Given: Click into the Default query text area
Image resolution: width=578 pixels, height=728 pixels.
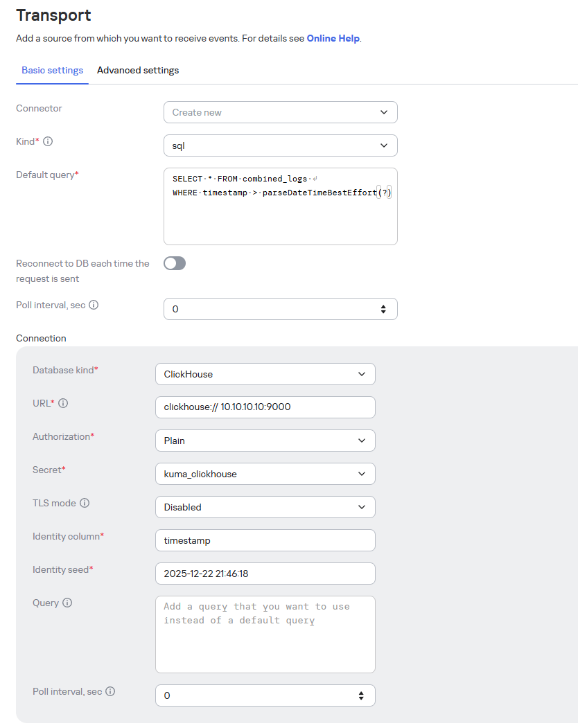Looking at the screenshot, I should [x=280, y=215].
